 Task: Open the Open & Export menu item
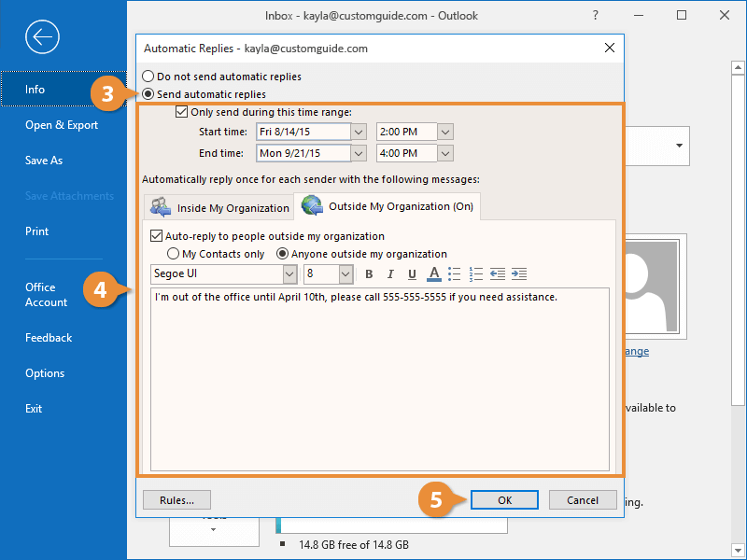coord(62,125)
